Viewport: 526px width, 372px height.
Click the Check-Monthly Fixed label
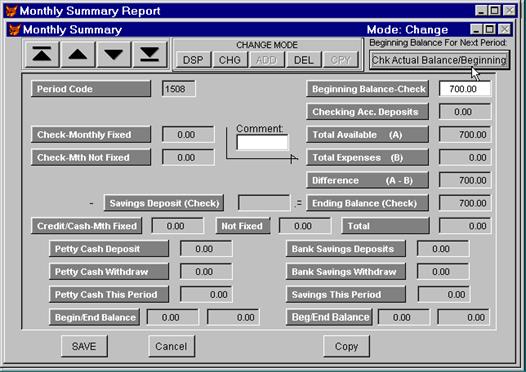[91, 135]
